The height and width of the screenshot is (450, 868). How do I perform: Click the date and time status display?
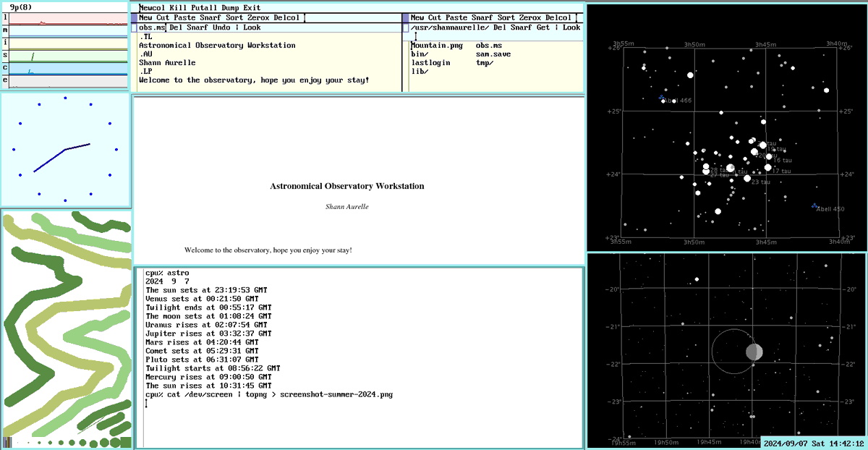(x=814, y=443)
